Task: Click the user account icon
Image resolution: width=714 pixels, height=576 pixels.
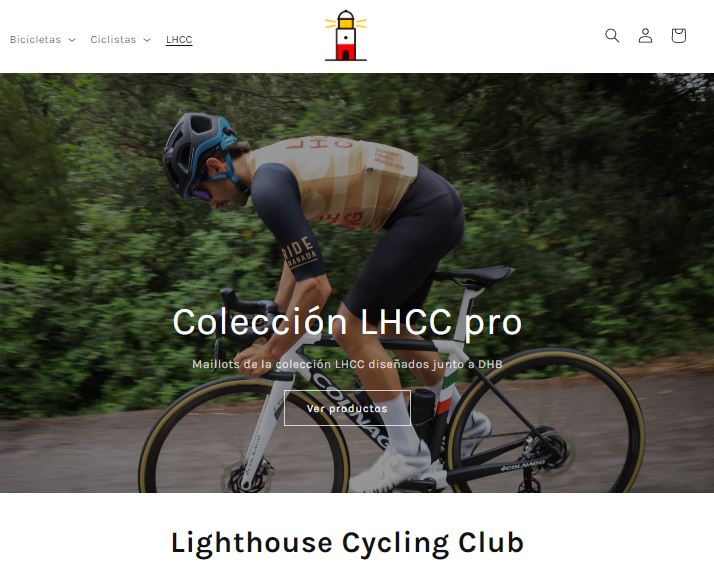Action: (645, 36)
